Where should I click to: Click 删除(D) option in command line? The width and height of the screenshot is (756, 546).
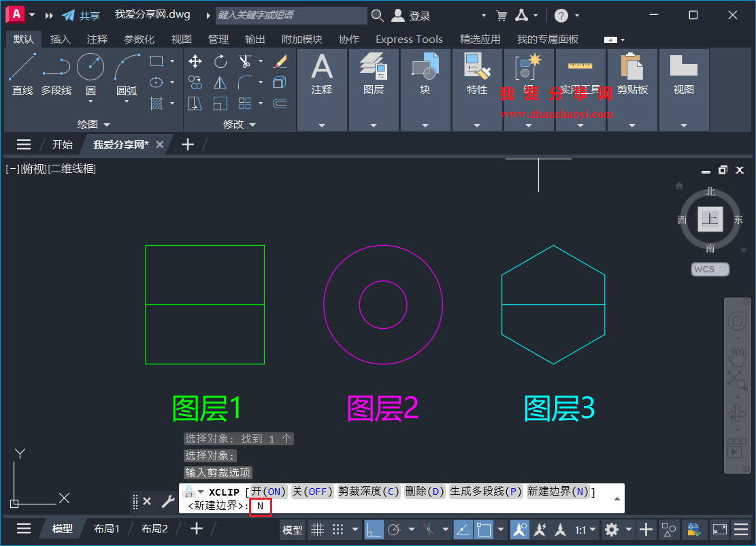tap(424, 492)
